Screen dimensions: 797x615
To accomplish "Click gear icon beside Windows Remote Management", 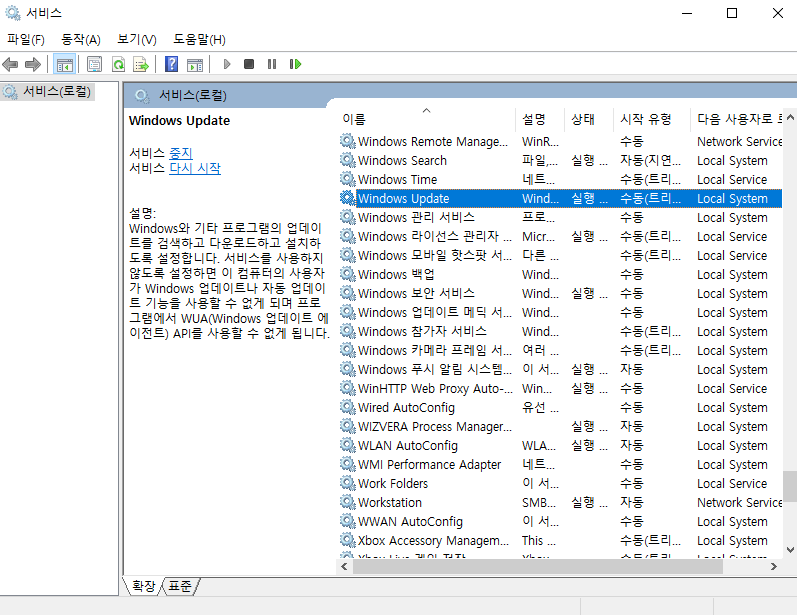I will click(348, 141).
